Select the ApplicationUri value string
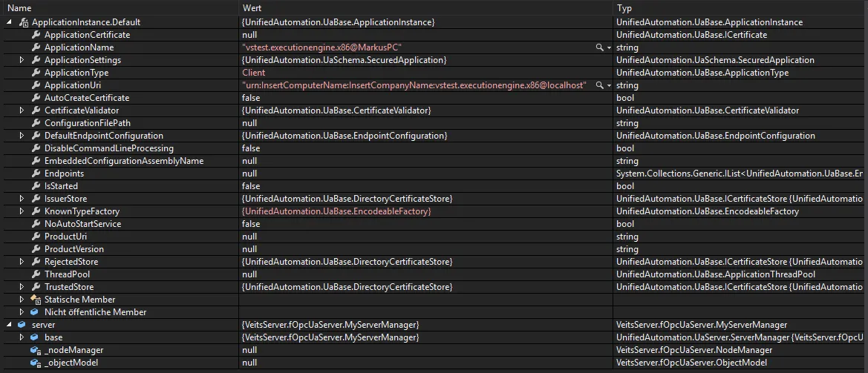The height and width of the screenshot is (373, 868). (x=414, y=85)
